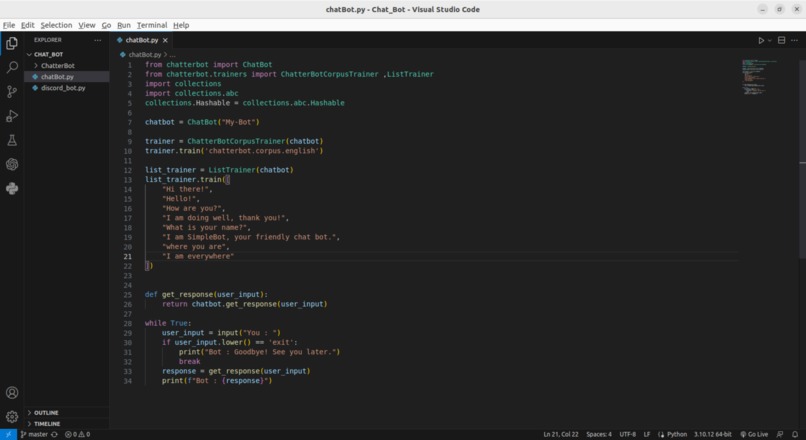This screenshot has width=806, height=440.
Task: Open the Selection menu
Action: pos(56,25)
